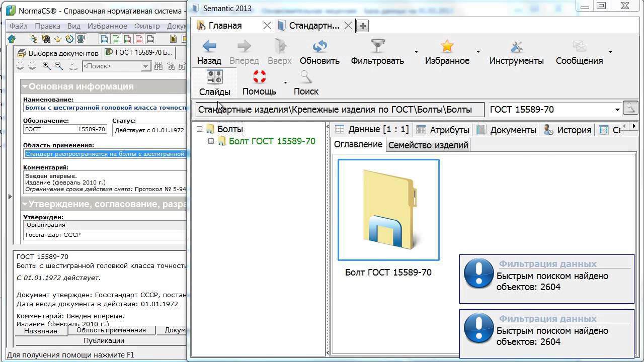
Task: Select the Публикации tab
Action: (x=104, y=340)
